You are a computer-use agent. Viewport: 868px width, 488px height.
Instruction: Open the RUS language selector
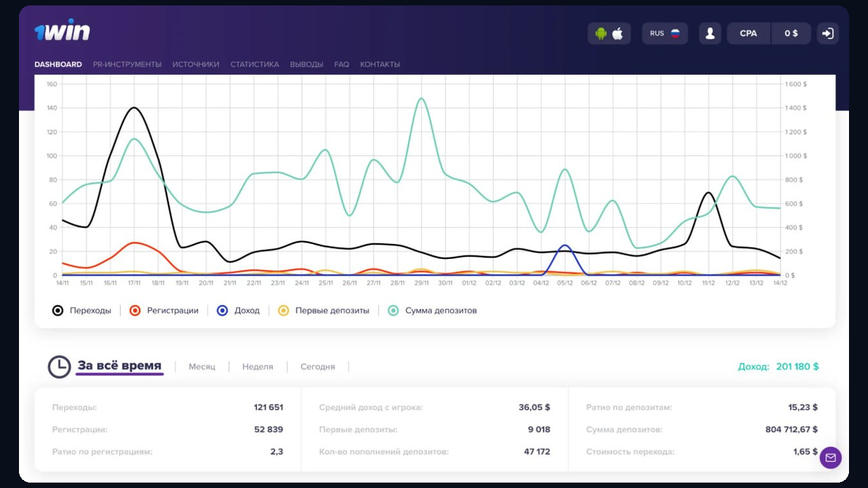pos(665,33)
